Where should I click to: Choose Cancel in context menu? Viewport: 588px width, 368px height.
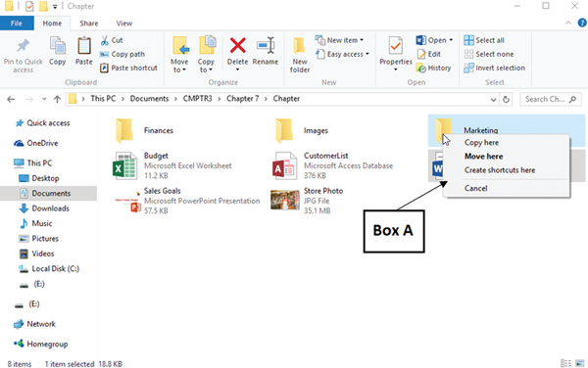[476, 188]
